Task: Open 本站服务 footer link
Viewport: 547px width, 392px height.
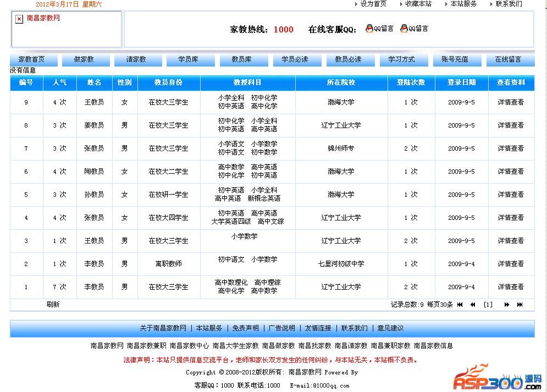Action: click(x=209, y=328)
